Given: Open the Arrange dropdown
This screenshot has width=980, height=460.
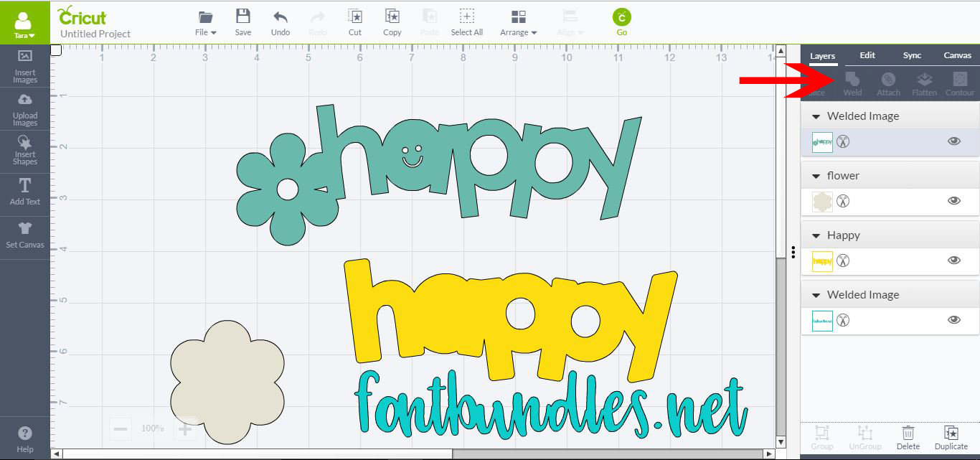Looking at the screenshot, I should click(519, 22).
